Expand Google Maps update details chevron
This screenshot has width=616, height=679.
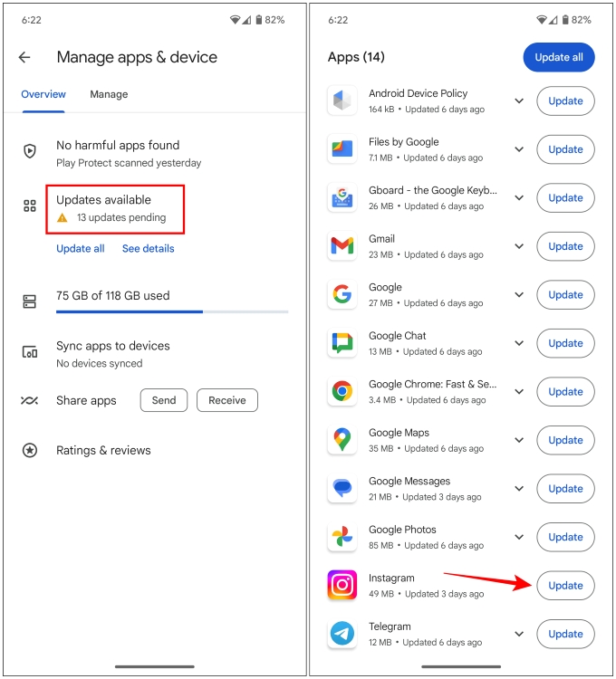point(519,440)
